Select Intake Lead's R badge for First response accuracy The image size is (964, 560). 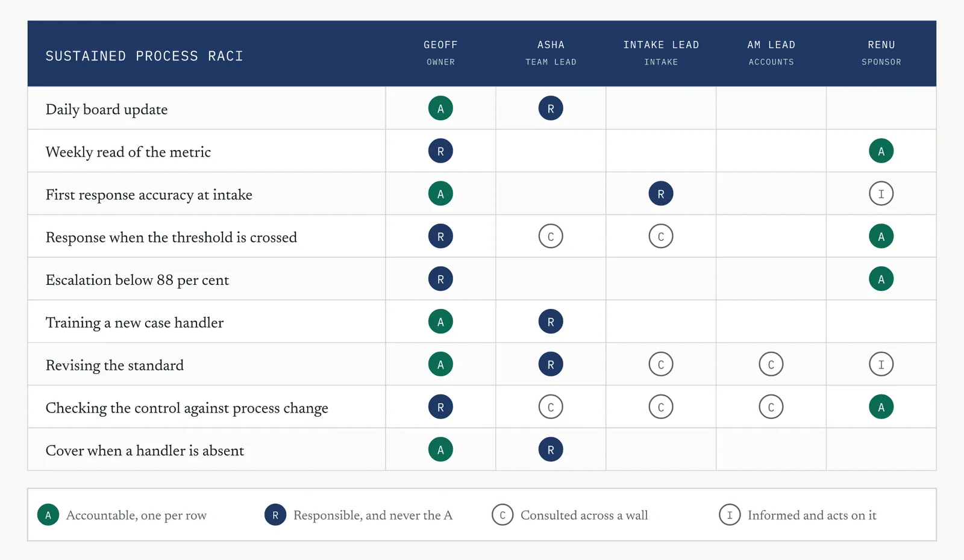point(661,194)
